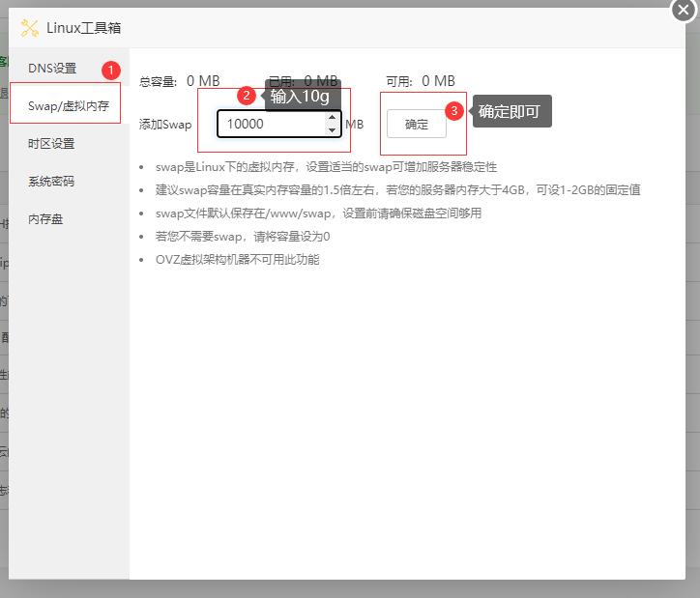Click the 添加Swap label

pos(165,124)
